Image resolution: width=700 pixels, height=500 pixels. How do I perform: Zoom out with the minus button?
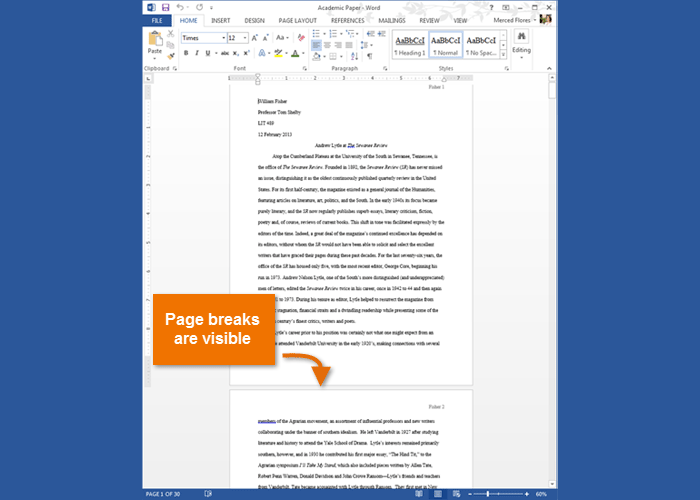pyautogui.click(x=470, y=494)
